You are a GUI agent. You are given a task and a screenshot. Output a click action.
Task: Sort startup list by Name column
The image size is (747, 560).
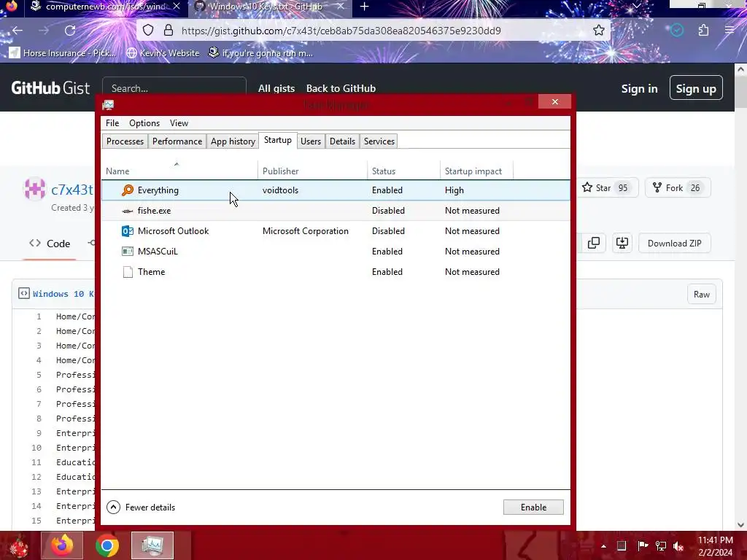pos(179,171)
